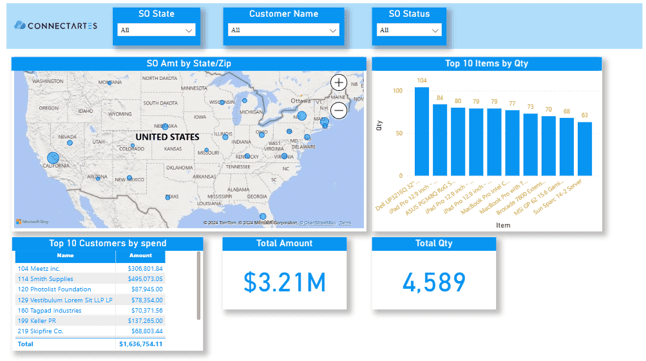
Task: Select the bar with value 70
Action: 548,146
